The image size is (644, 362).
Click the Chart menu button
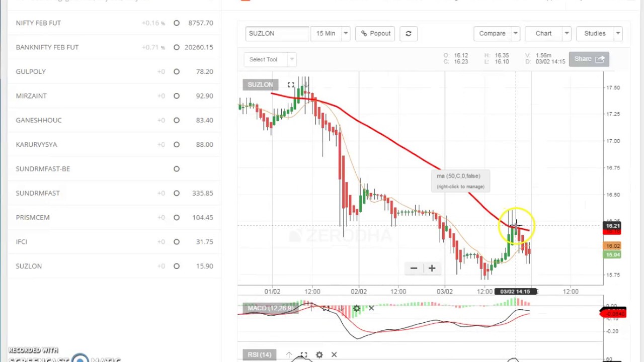click(x=543, y=34)
